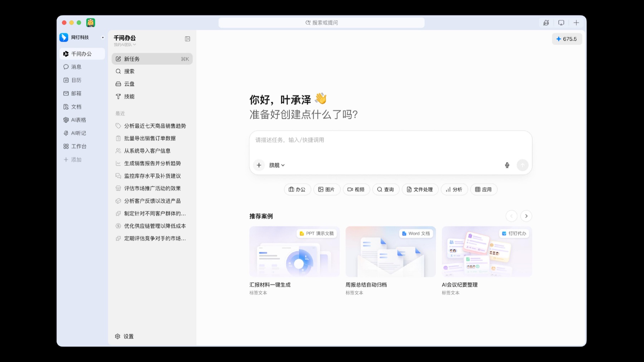The width and height of the screenshot is (644, 362).
Task: Open 日历 in left navigation
Action: pos(82,80)
